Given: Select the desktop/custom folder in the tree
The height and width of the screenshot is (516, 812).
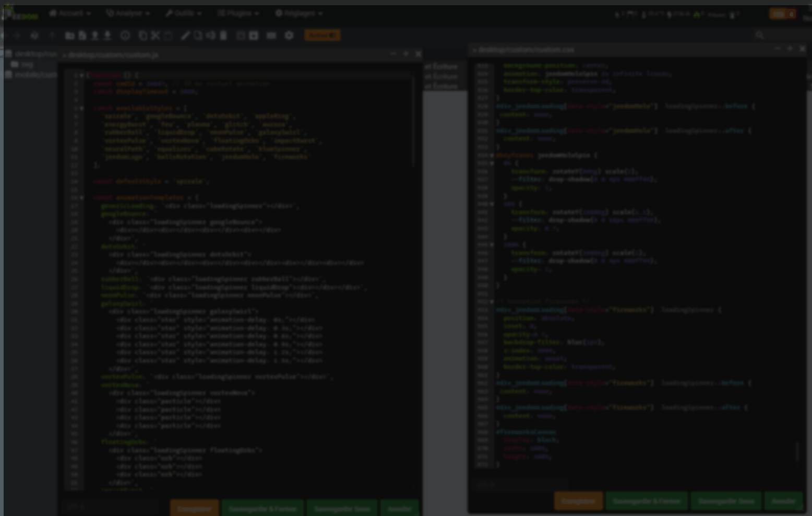Looking at the screenshot, I should pyautogui.click(x=31, y=54).
